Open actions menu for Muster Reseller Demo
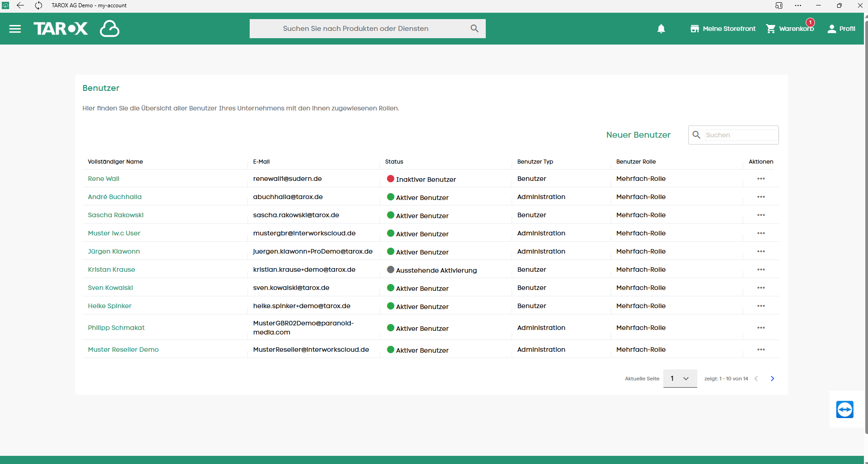Viewport: 868px width, 464px height. (x=761, y=349)
